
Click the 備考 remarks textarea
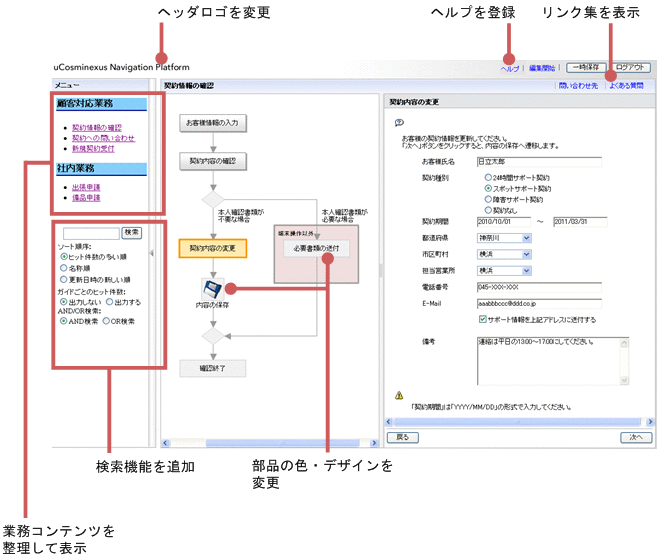click(553, 361)
